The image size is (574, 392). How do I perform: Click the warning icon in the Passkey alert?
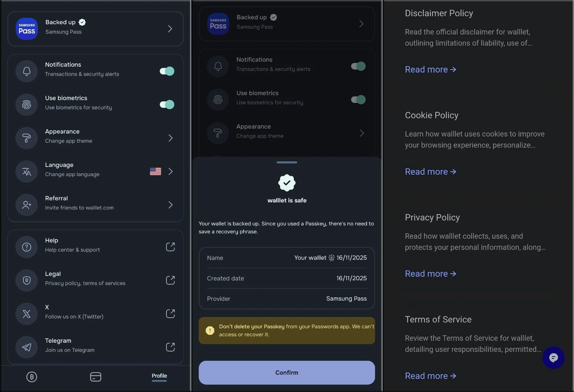(x=210, y=330)
